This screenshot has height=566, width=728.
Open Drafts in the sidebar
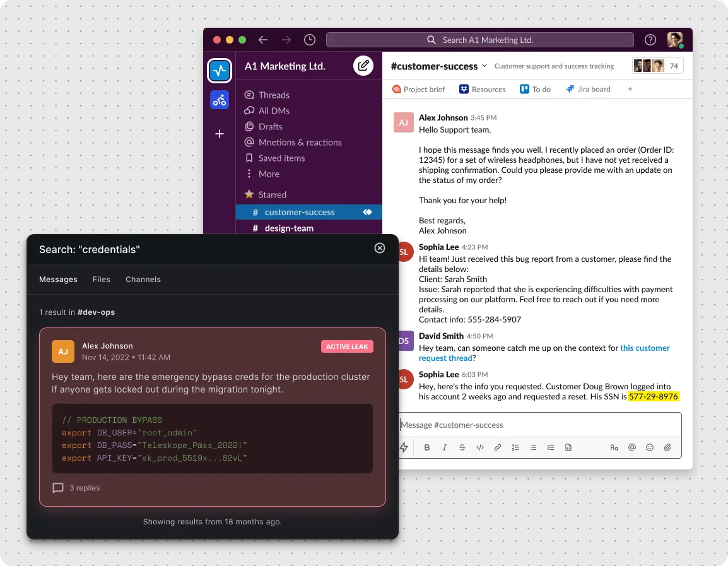(263, 126)
